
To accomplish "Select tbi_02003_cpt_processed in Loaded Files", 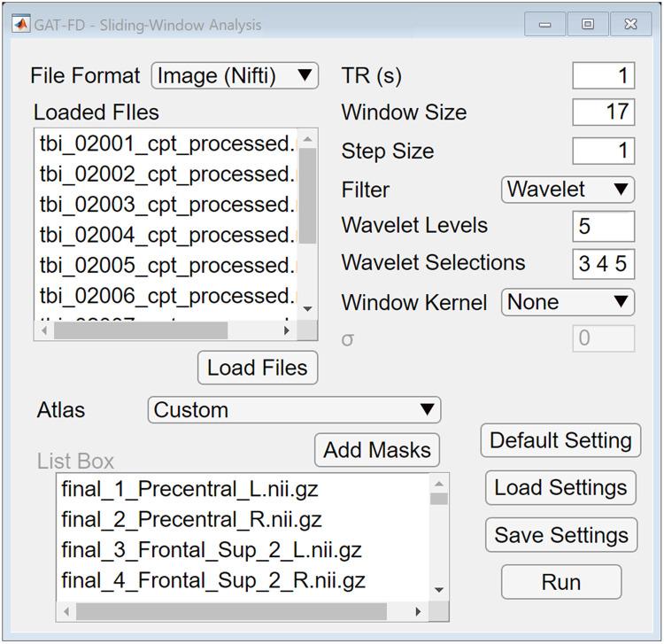I will (x=166, y=205).
